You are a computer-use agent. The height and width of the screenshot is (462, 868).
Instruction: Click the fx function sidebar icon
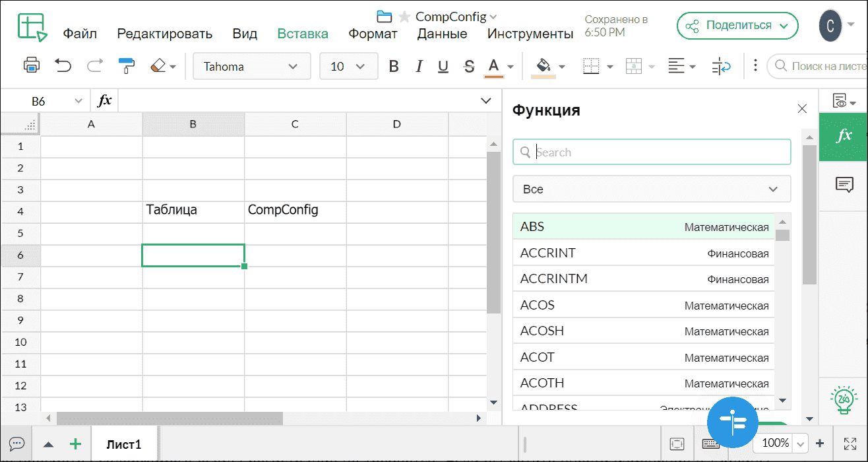[846, 137]
